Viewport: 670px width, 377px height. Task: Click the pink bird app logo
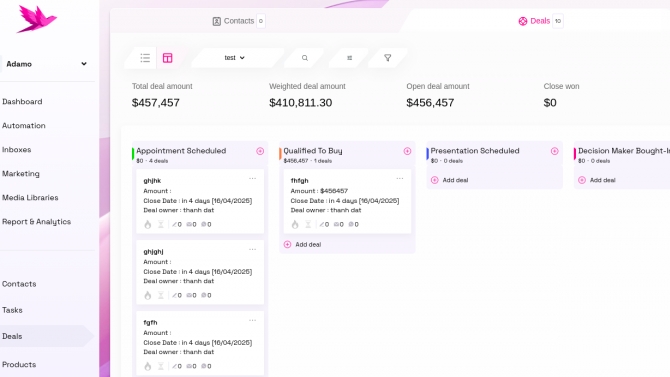tap(36, 19)
